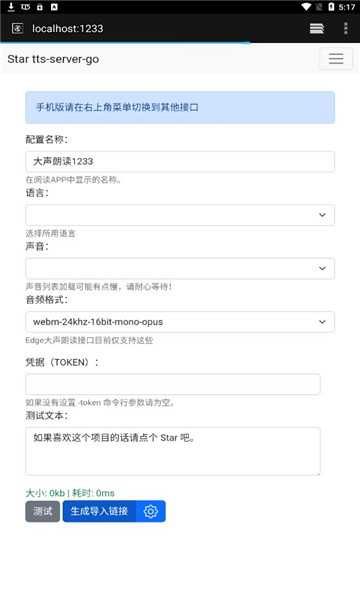
Task: Click the localhost:1233 address bar
Action: 68,29
